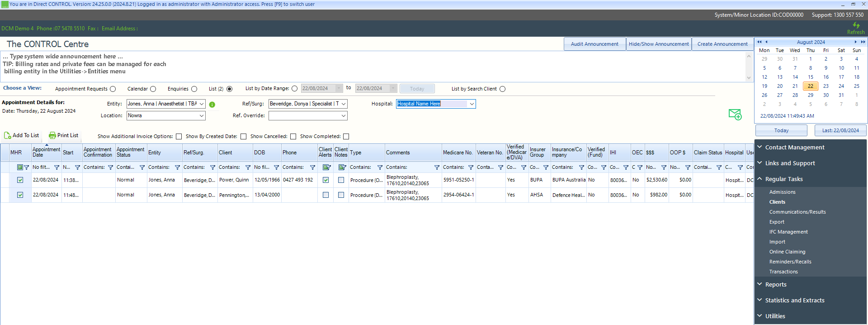Open the Phone column filter icon
The height and width of the screenshot is (325, 868).
coord(312,167)
